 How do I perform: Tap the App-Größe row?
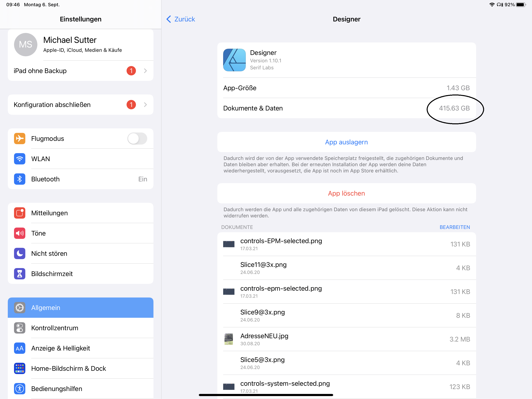click(346, 88)
